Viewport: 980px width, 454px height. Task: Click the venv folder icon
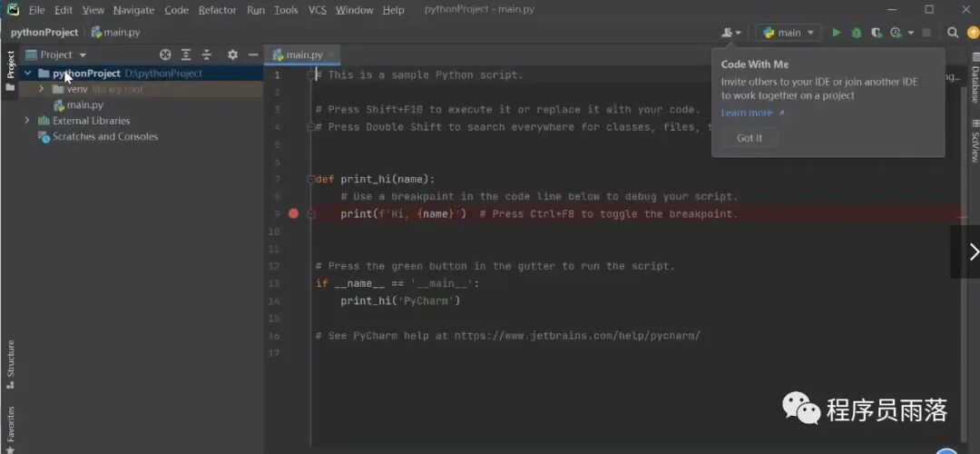click(x=58, y=89)
